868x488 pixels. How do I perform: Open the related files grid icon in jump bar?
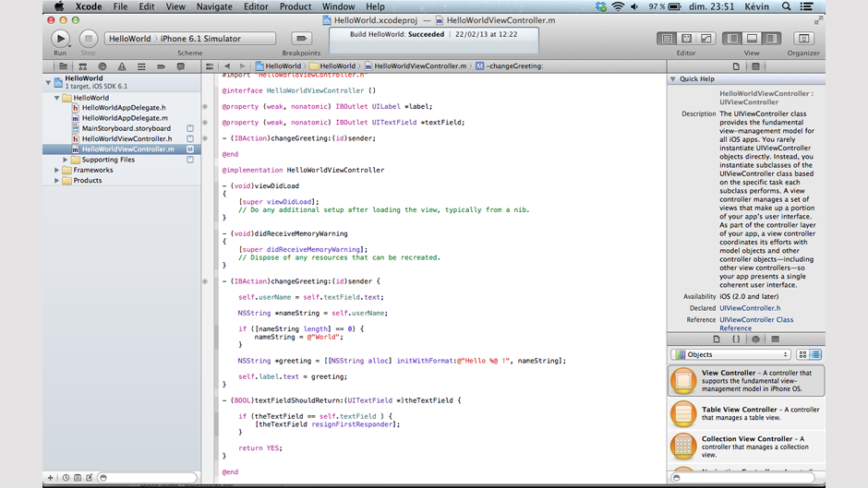[210, 66]
